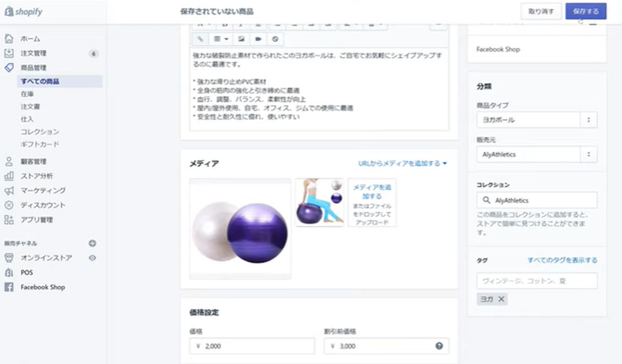622x364 pixels.
Task: View online store via eye icon
Action: coord(92,258)
